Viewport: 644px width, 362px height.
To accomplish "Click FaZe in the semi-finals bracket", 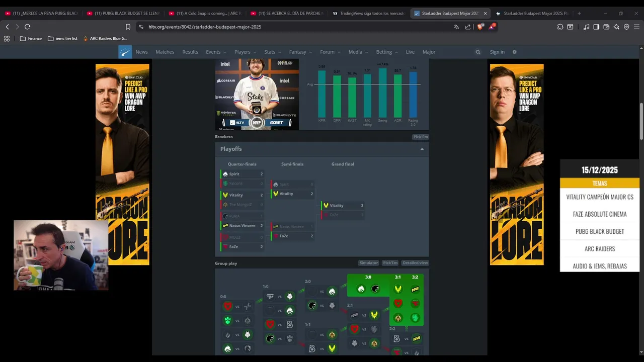I will pyautogui.click(x=292, y=236).
